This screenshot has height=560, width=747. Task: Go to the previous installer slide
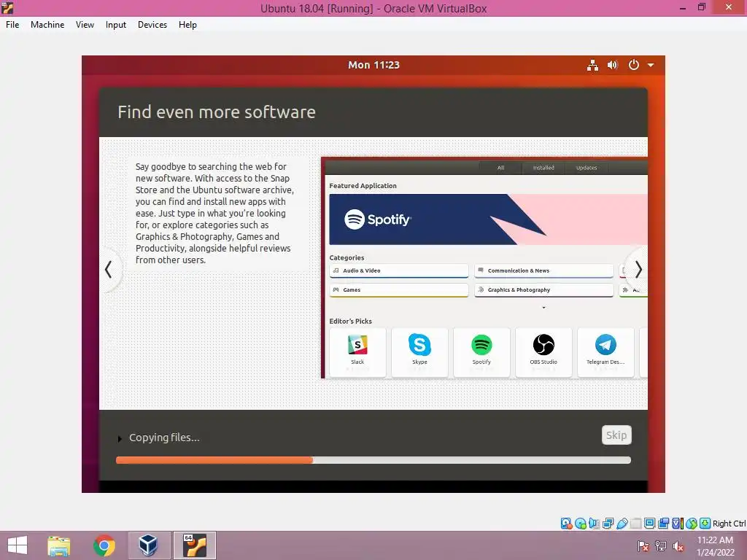tap(109, 270)
